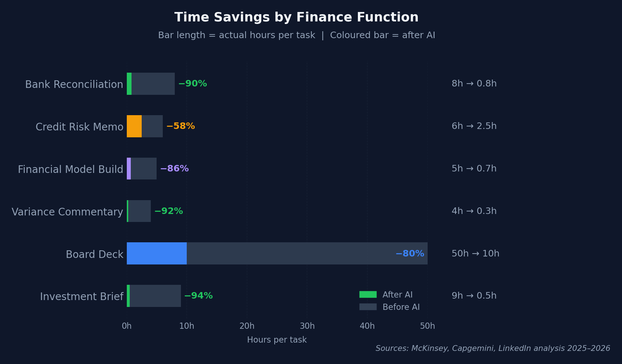This screenshot has height=364, width=622.
Task: Click the −90% savings label
Action: (193, 84)
